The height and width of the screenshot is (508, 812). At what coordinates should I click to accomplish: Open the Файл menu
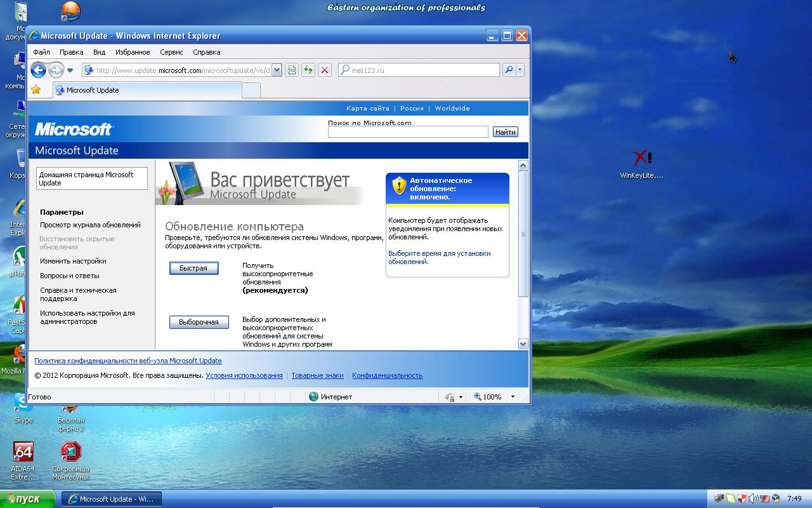coord(42,52)
